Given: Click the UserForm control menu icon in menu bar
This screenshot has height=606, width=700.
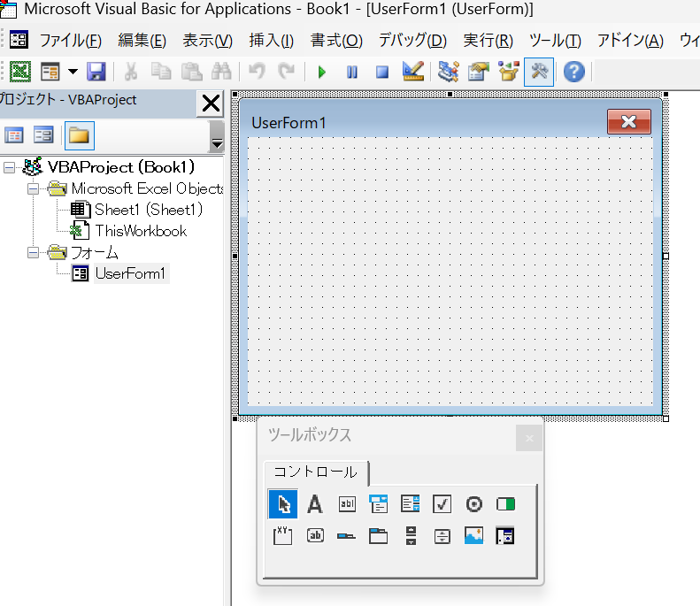Looking at the screenshot, I should 19,40.
